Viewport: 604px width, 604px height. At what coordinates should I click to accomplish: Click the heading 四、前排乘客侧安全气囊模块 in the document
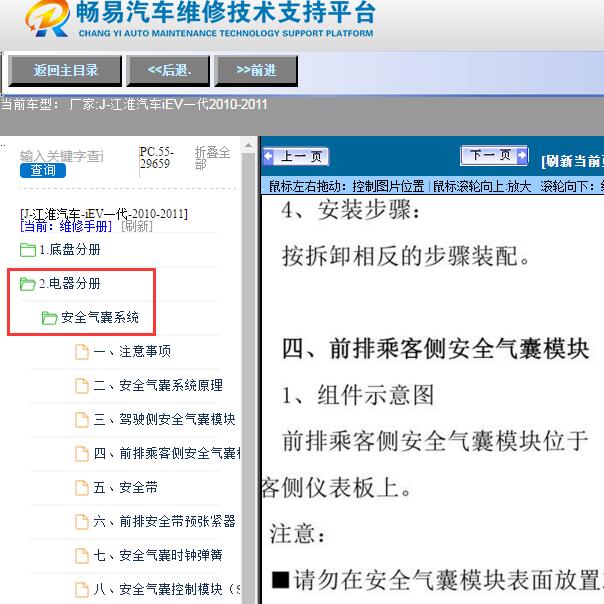[436, 349]
